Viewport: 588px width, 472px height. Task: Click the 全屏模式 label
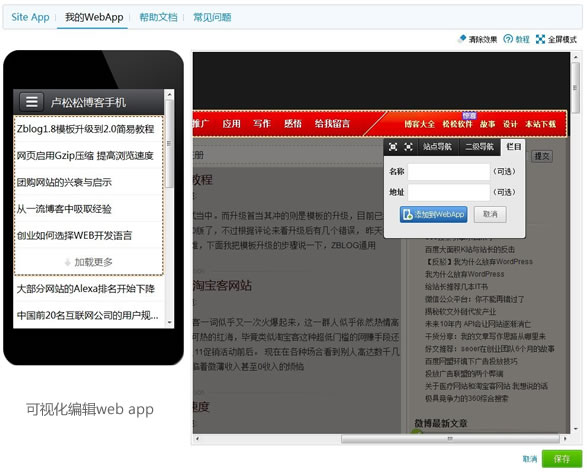pos(562,39)
